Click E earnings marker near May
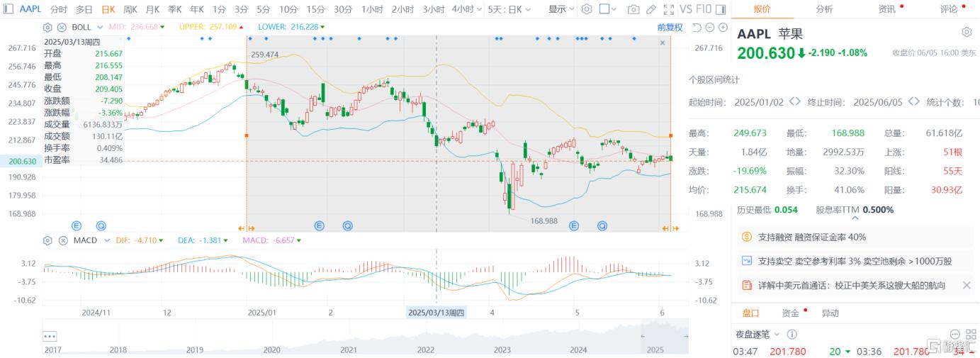980x358 pixels. click(574, 225)
